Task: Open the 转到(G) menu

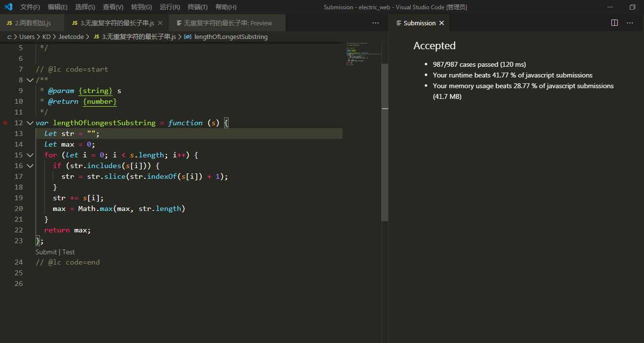Action: point(141,7)
